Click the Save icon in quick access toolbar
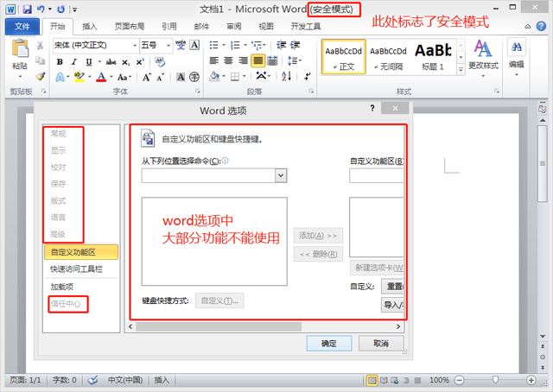553x392 pixels. coord(27,9)
